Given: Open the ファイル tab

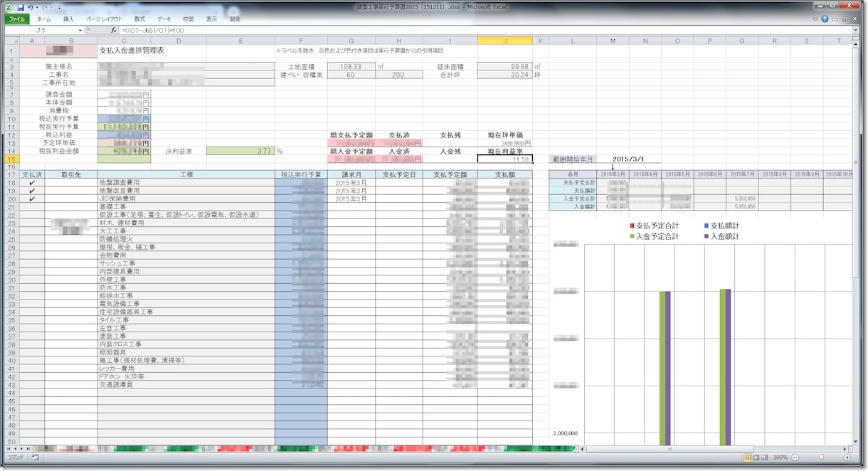Looking at the screenshot, I should tap(16, 19).
